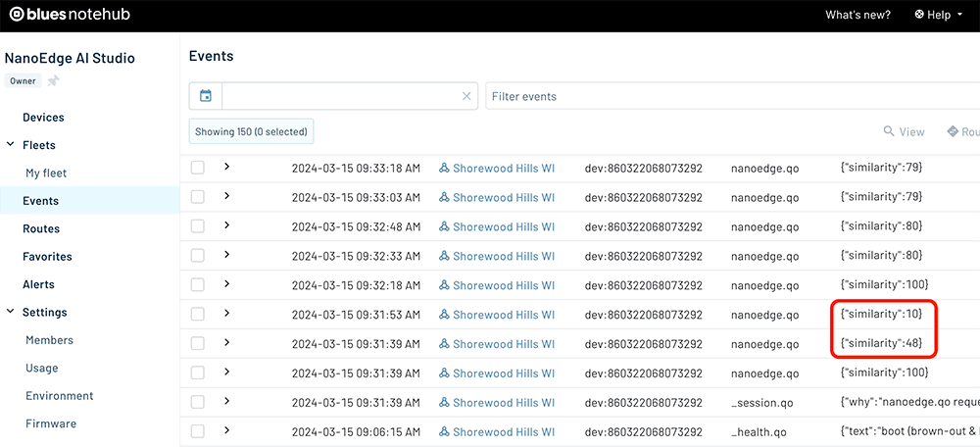980x447 pixels.
Task: Expand the 09:33:03 AM event row
Action: click(227, 196)
